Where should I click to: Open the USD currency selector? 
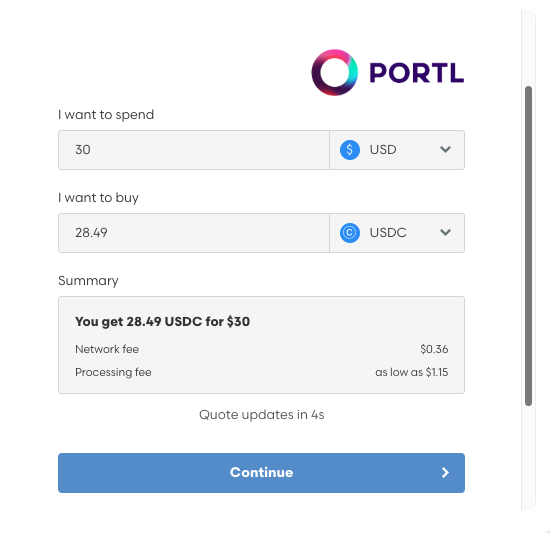click(x=397, y=150)
